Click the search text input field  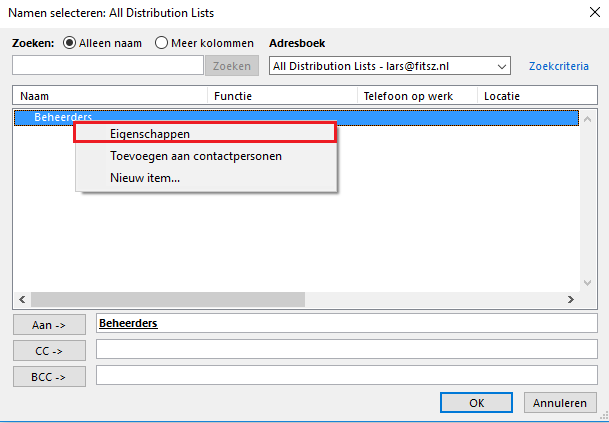click(x=108, y=65)
